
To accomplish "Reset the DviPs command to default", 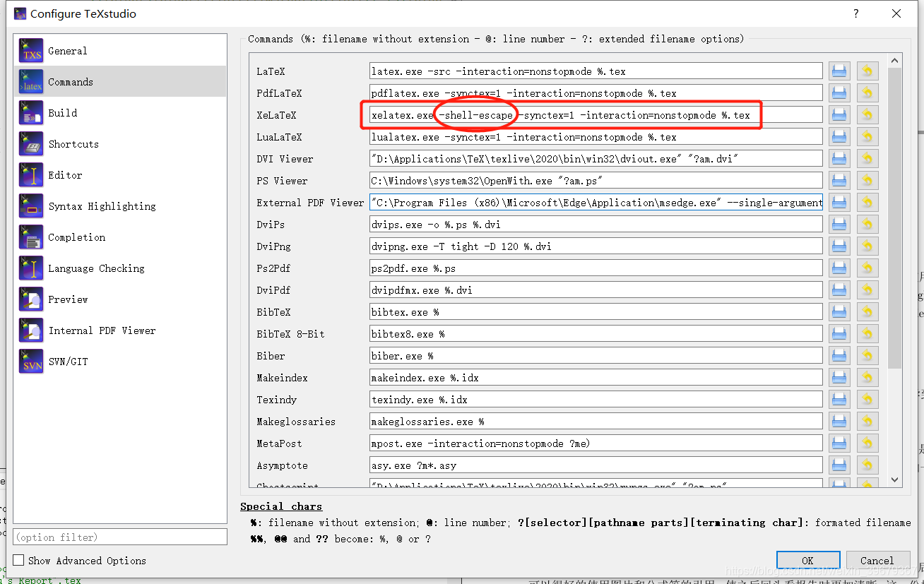I will [x=867, y=224].
